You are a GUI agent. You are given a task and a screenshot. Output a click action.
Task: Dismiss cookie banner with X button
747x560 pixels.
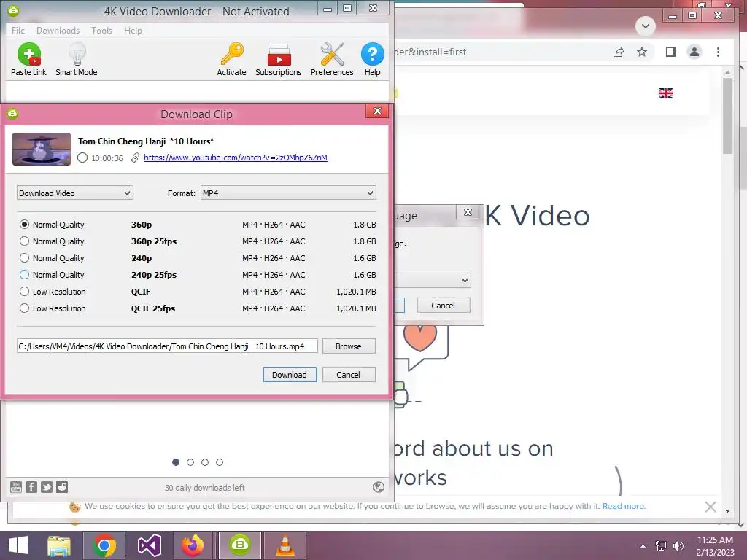pos(711,507)
